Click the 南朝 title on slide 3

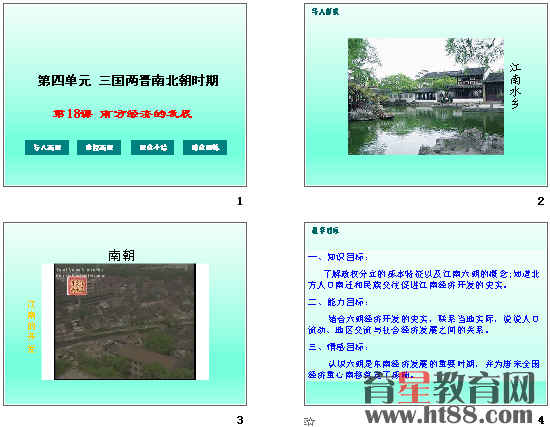click(x=121, y=255)
